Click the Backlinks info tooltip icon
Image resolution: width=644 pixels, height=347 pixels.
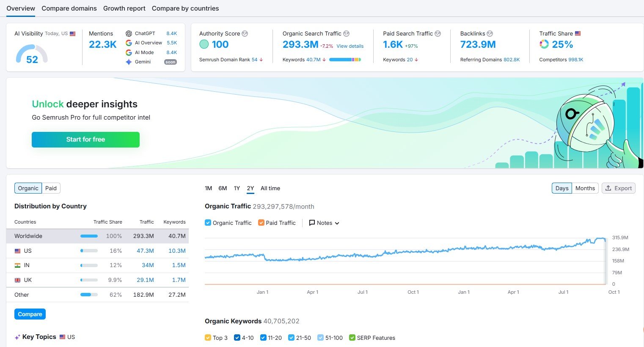pyautogui.click(x=490, y=33)
